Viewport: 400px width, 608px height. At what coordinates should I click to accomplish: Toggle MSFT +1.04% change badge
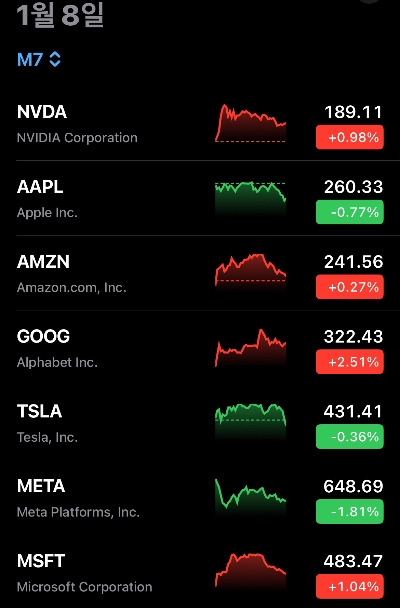pos(350,586)
